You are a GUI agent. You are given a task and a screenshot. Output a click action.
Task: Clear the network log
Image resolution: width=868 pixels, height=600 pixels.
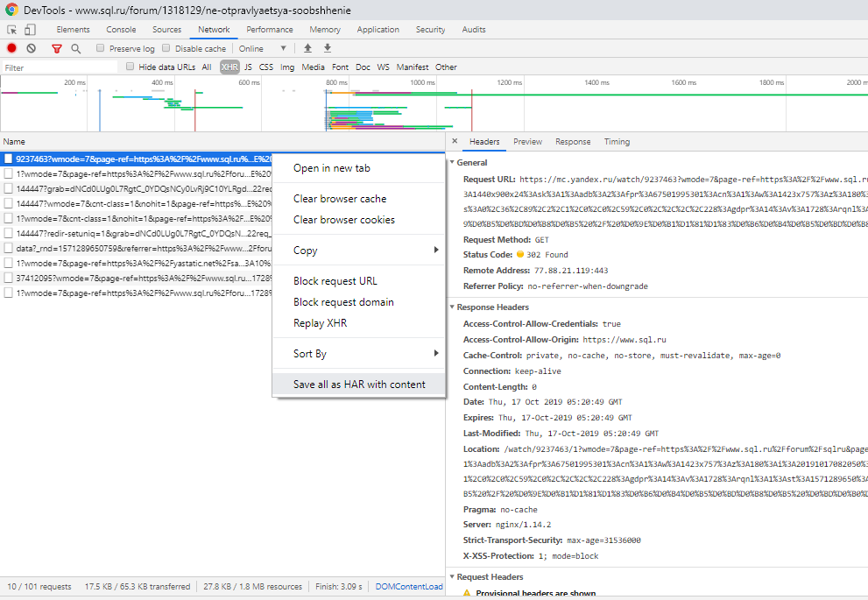pyautogui.click(x=32, y=49)
